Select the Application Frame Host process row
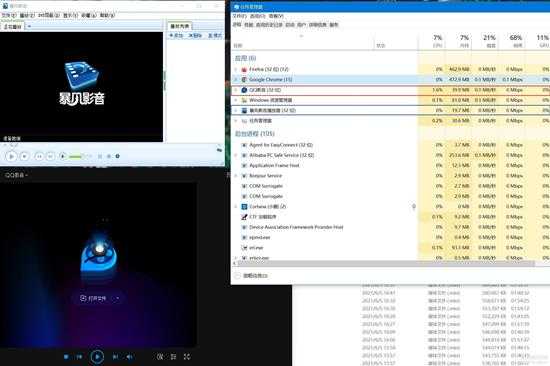Viewport: 550px width, 366px height. pos(390,165)
